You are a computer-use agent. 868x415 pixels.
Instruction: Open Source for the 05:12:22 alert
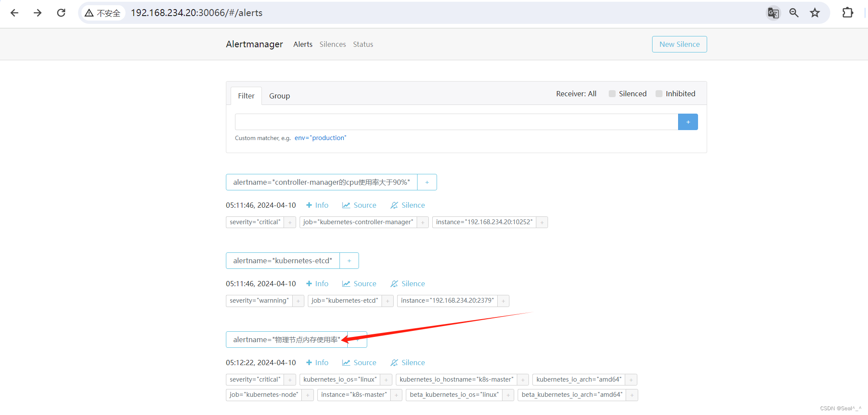(x=359, y=363)
